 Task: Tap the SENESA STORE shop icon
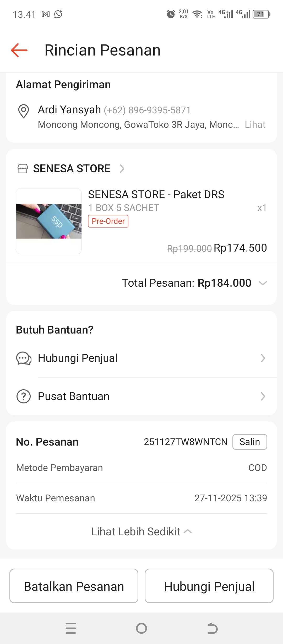tap(23, 169)
